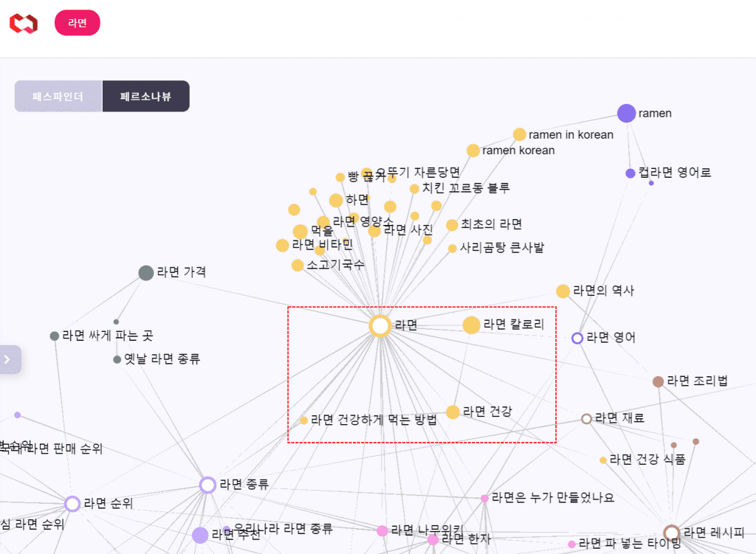Select the purple ramen node
Screen dimensions: 756x554
pos(626,113)
